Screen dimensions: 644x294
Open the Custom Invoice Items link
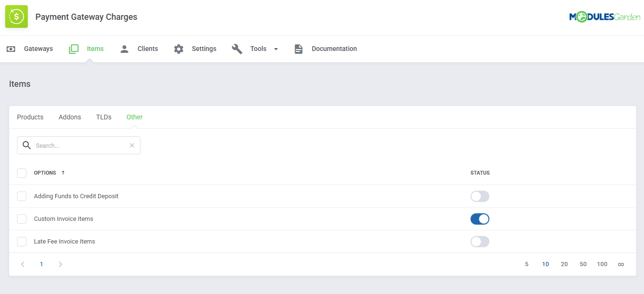(x=63, y=218)
